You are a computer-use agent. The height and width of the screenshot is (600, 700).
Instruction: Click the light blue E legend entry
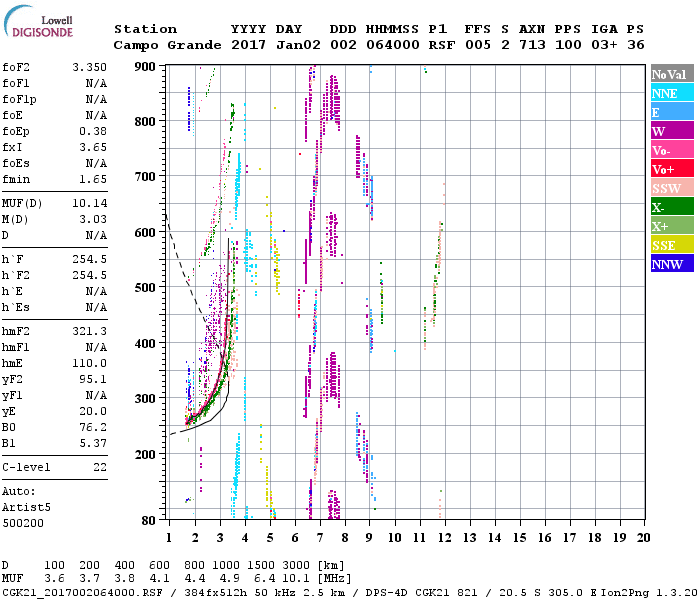point(671,112)
